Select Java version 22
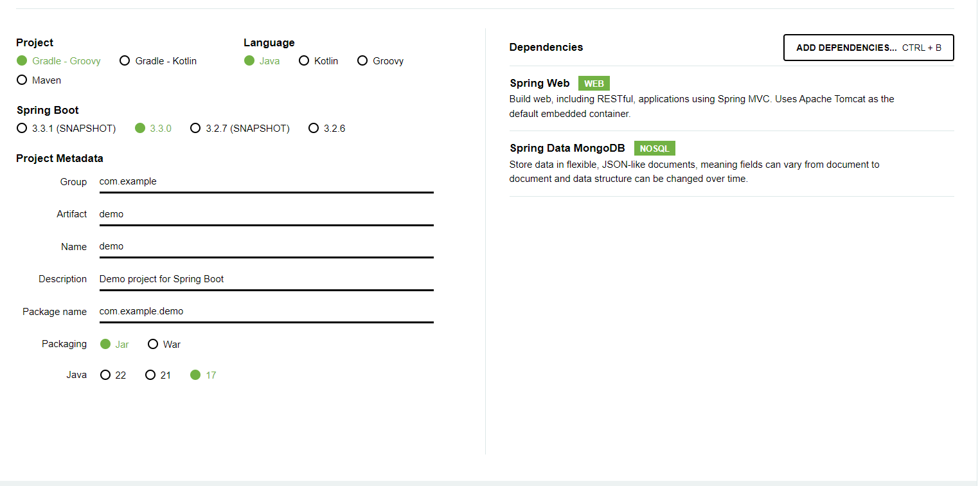 (x=114, y=375)
